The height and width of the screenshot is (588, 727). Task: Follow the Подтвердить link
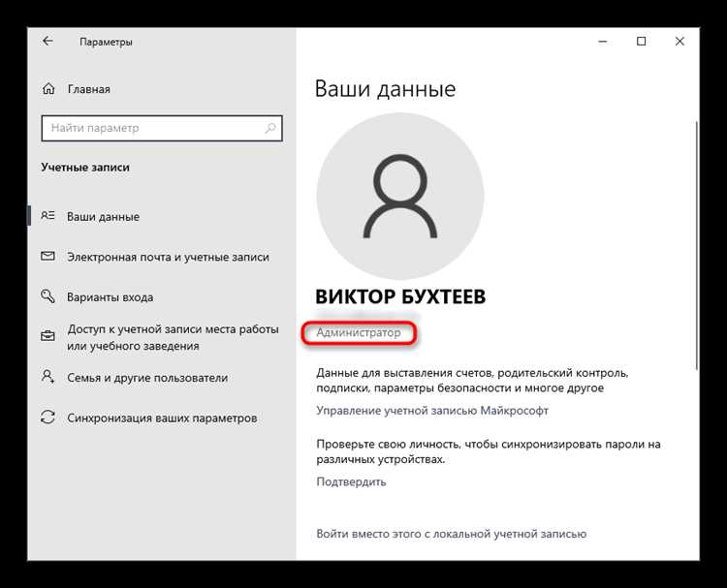(351, 481)
